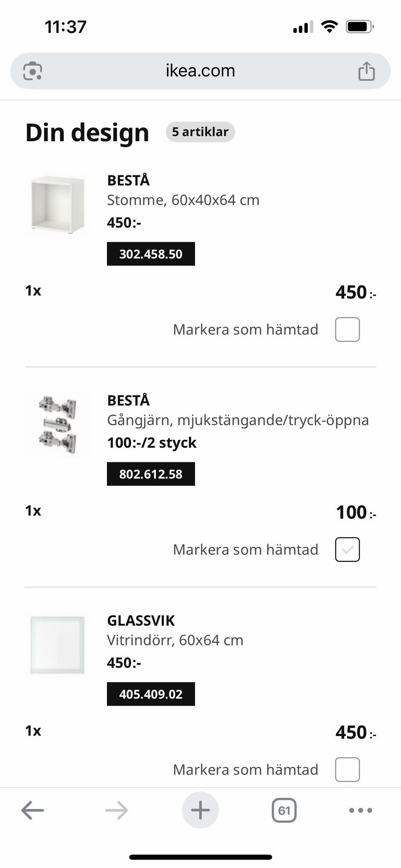Screen dimensions: 401x868
Task: Tap the ikea.com address bar
Action: (200, 71)
